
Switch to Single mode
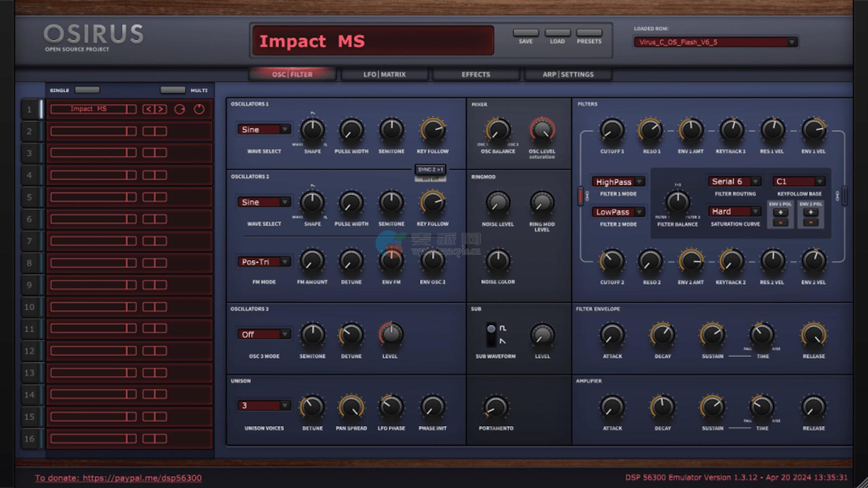coord(87,90)
